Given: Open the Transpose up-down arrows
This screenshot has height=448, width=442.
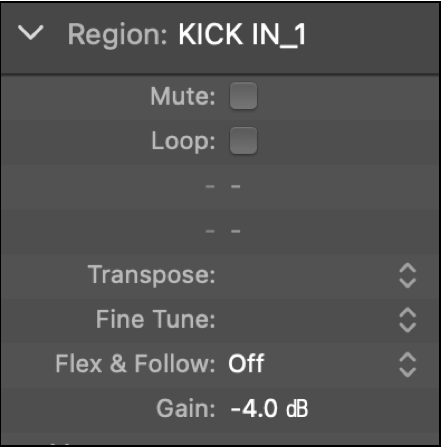Looking at the screenshot, I should coord(408,276).
